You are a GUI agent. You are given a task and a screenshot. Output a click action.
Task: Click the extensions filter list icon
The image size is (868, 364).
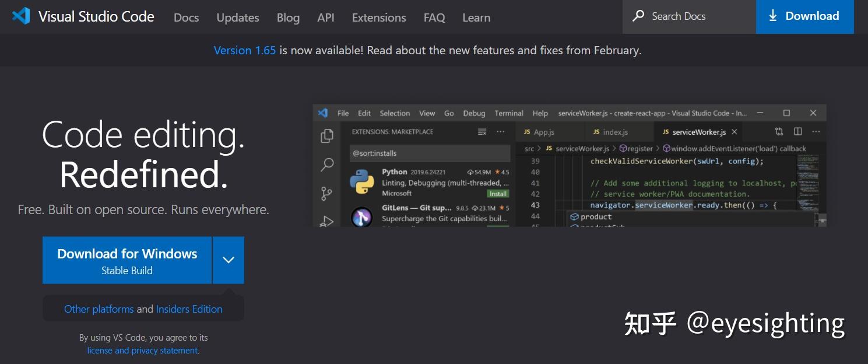482,132
